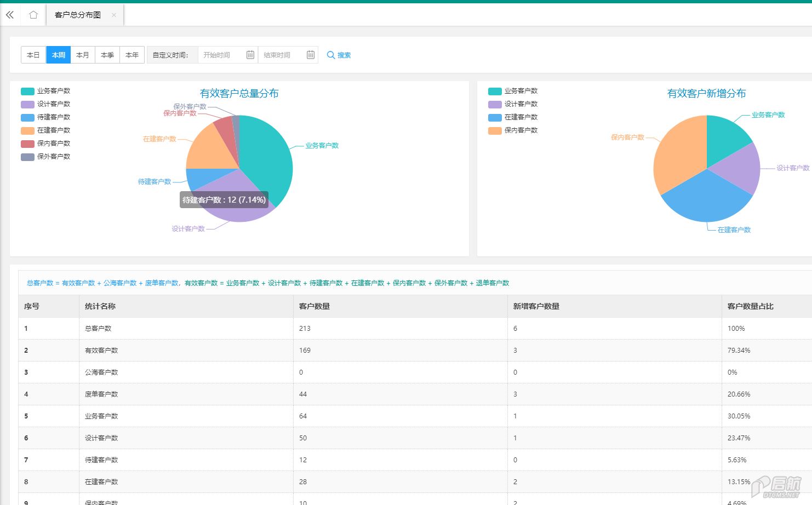Image resolution: width=812 pixels, height=505 pixels.
Task: Toggle 保内客户数 legend in new-customer chart
Action: [513, 130]
